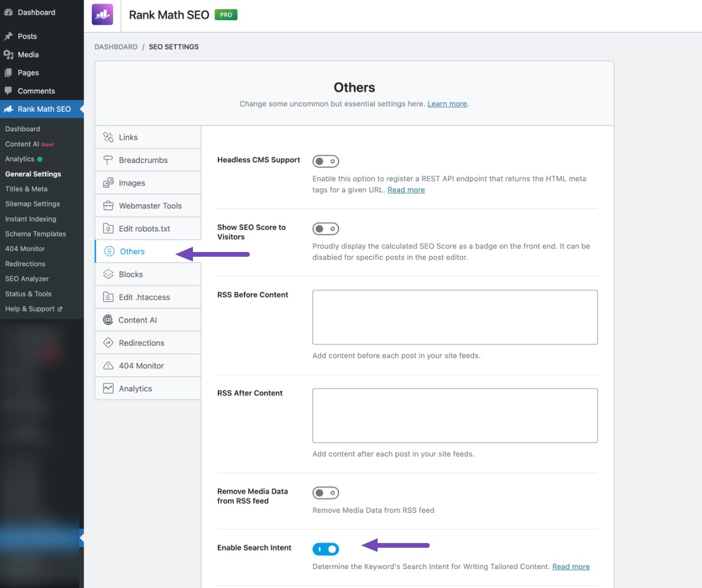This screenshot has width=702, height=588.
Task: Switch to the Content AI tab
Action: (x=137, y=320)
